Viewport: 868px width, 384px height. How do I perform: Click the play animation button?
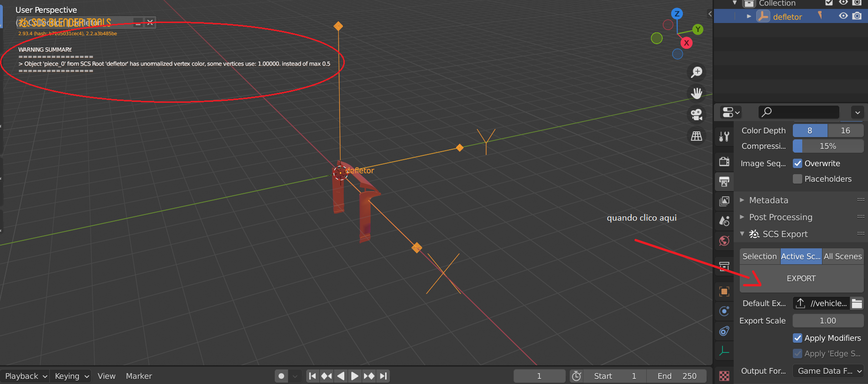pos(355,376)
